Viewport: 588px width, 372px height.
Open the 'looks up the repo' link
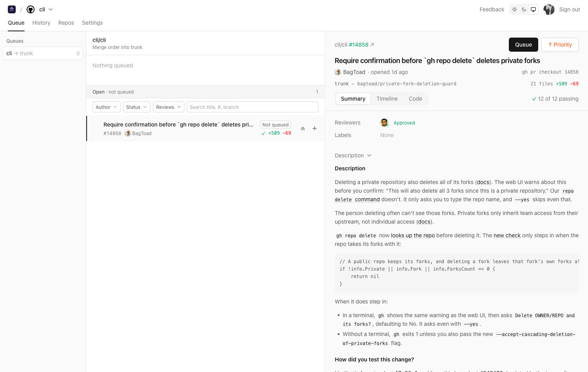click(413, 235)
